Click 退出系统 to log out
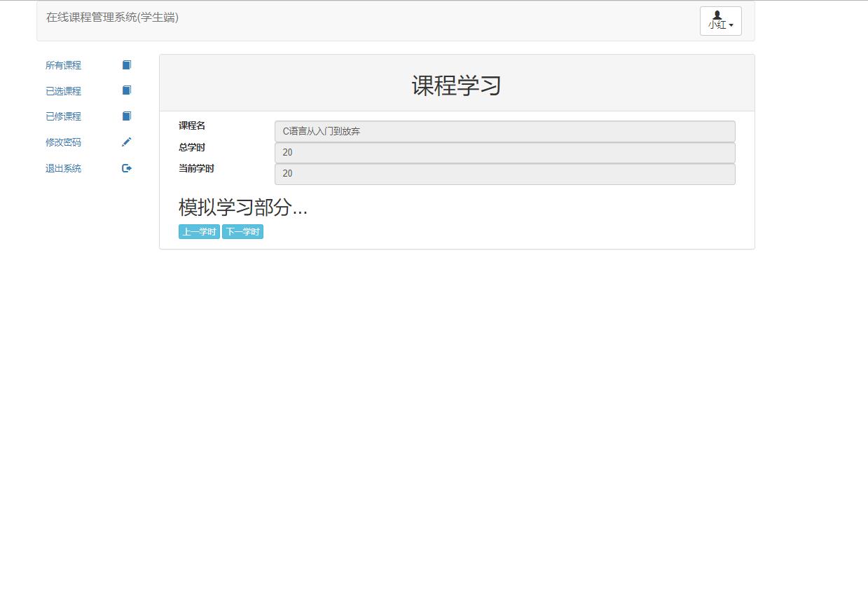Image resolution: width=868 pixels, height=595 pixels. (x=62, y=167)
